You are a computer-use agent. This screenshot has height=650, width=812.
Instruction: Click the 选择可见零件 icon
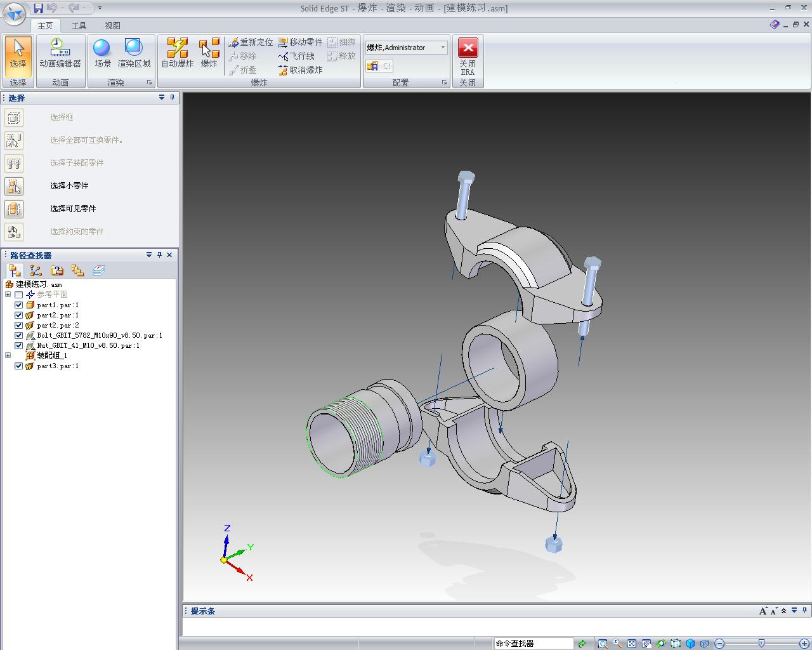tap(14, 209)
